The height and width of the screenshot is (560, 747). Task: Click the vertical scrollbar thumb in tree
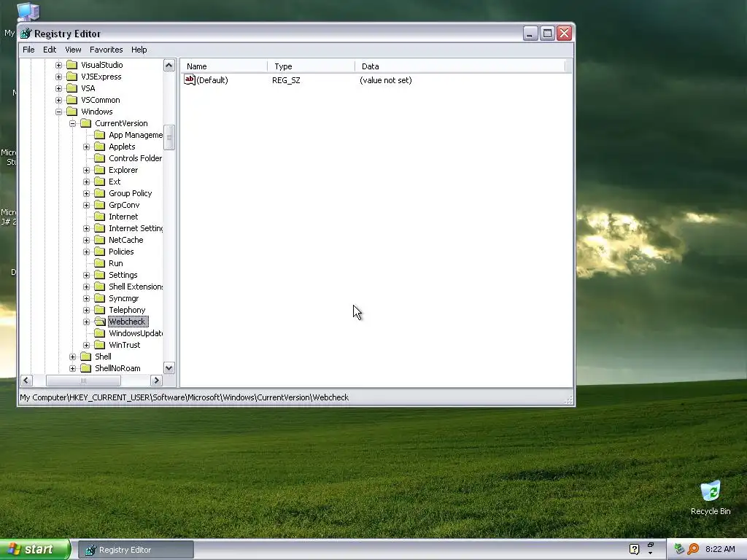tap(169, 137)
